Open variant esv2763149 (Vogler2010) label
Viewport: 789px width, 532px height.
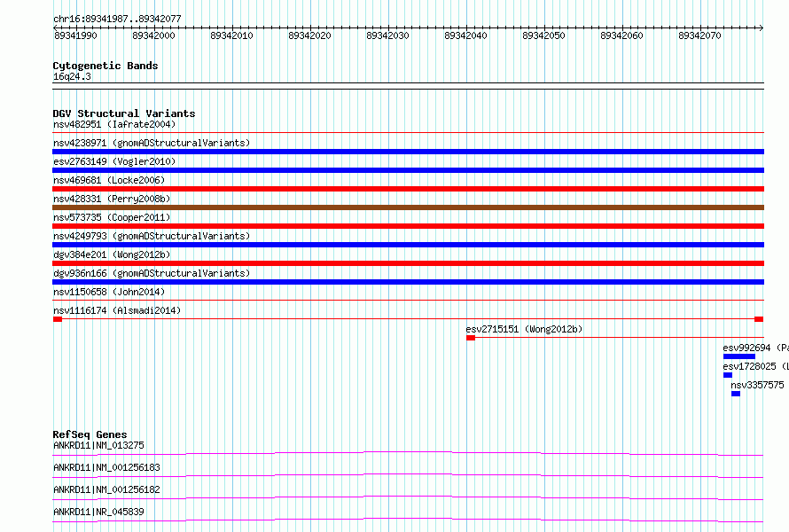(114, 161)
